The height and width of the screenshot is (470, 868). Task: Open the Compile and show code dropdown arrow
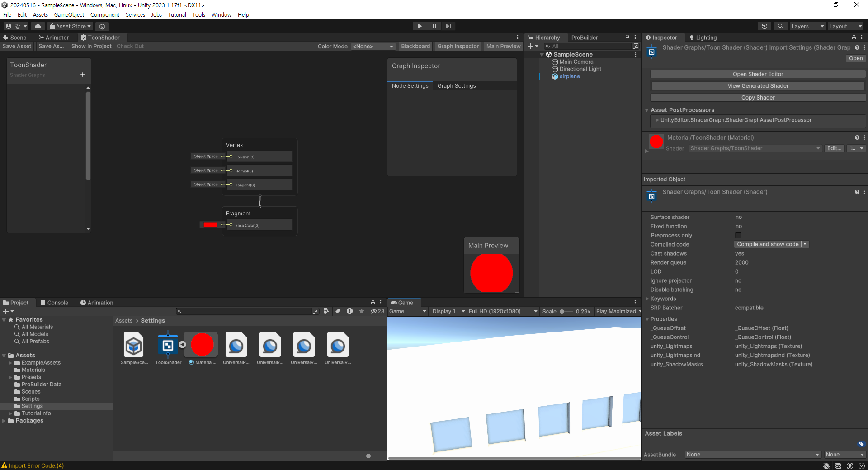805,244
